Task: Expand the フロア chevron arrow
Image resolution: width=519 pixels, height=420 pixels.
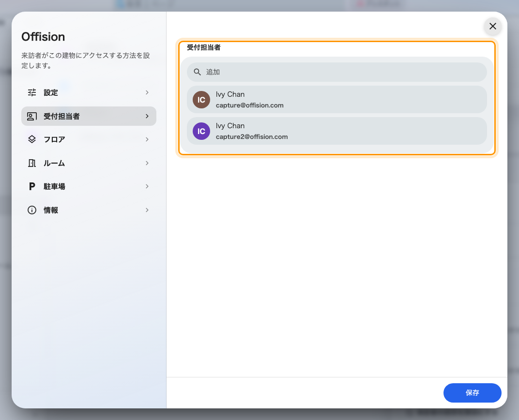Action: click(x=147, y=139)
